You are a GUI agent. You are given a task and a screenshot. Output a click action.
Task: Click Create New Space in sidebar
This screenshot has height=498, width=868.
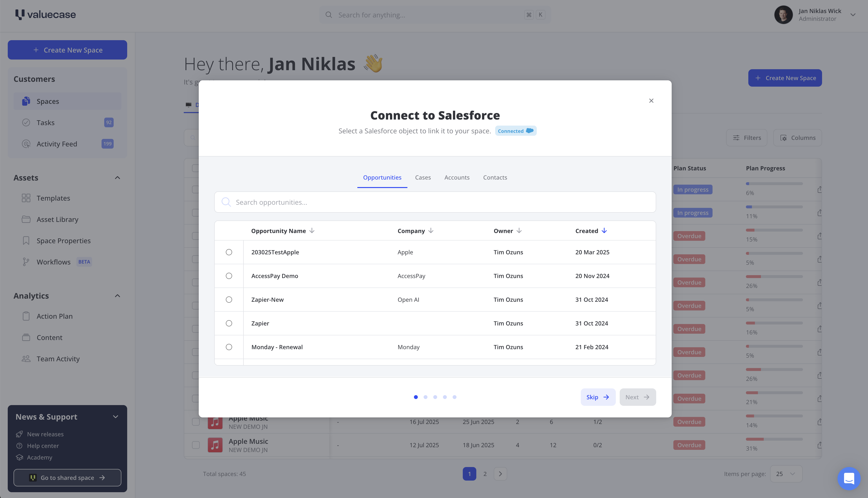(67, 50)
